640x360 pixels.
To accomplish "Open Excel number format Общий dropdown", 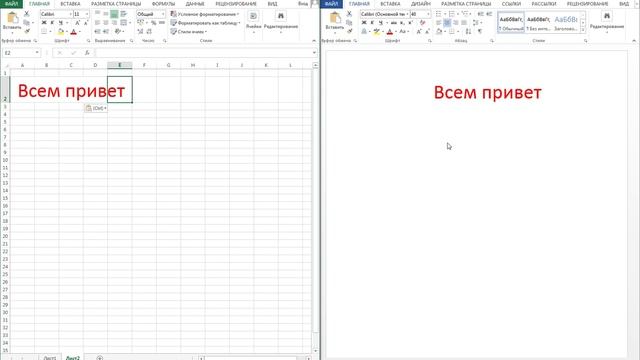I will tap(163, 14).
